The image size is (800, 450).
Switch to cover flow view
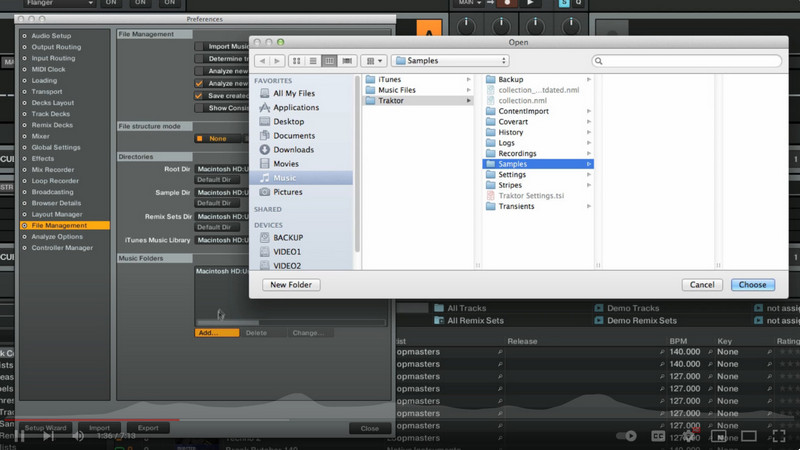tap(347, 61)
